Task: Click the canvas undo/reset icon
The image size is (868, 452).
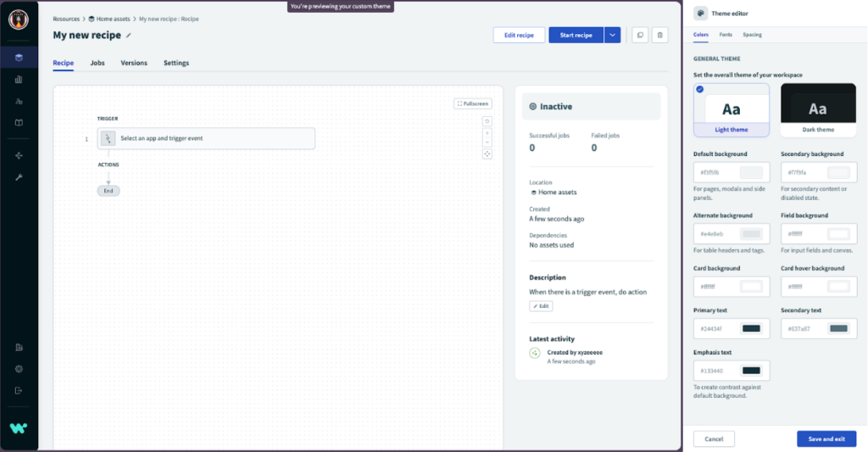Action: click(x=487, y=121)
